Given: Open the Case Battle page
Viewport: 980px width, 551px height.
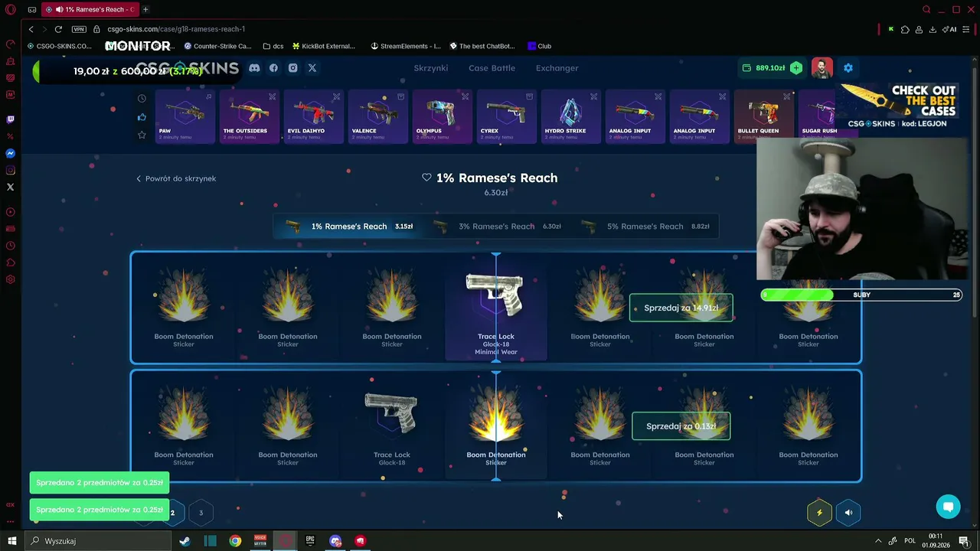Looking at the screenshot, I should click(x=492, y=68).
